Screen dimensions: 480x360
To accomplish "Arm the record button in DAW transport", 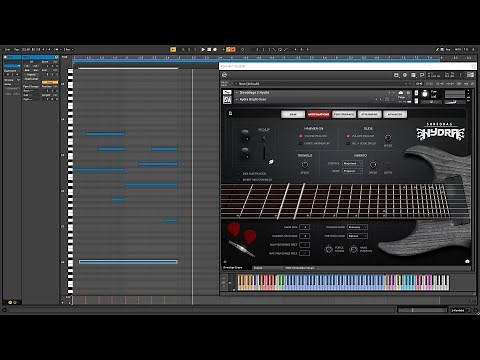I will 215,49.
